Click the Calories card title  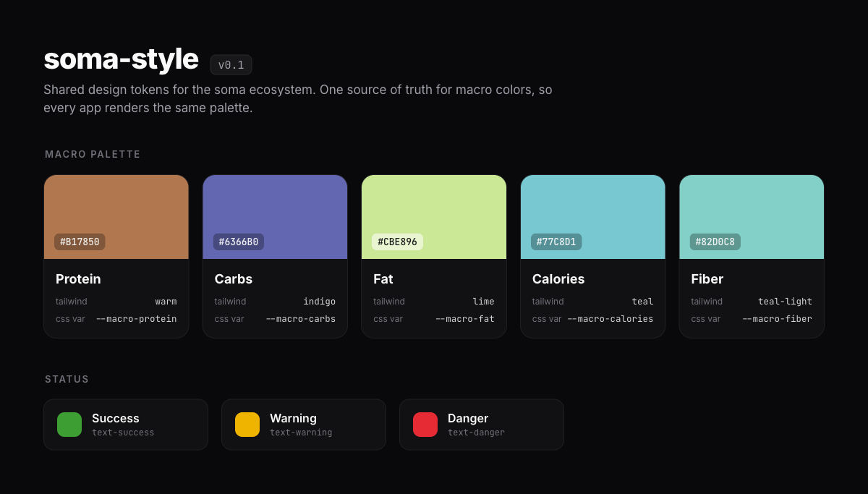click(558, 279)
